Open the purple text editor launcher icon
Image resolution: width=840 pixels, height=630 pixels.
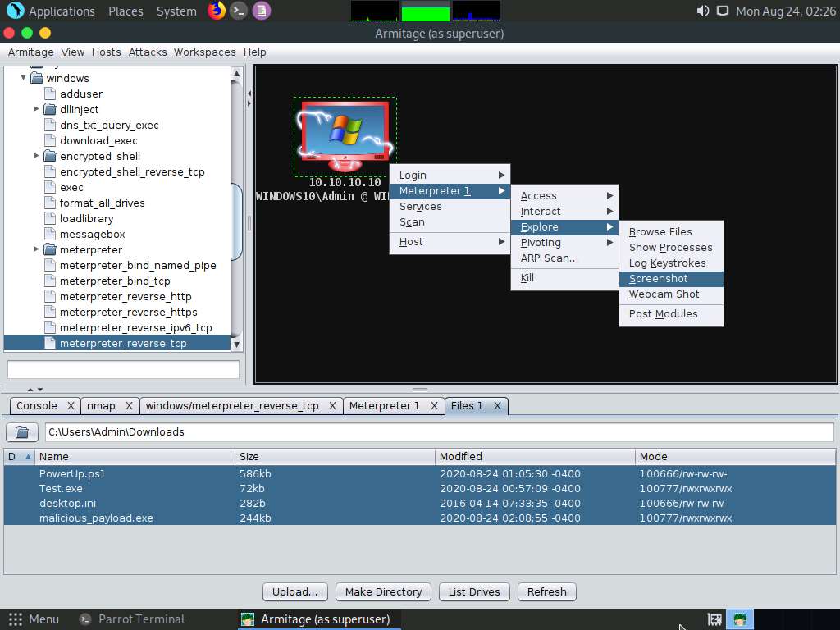(262, 11)
